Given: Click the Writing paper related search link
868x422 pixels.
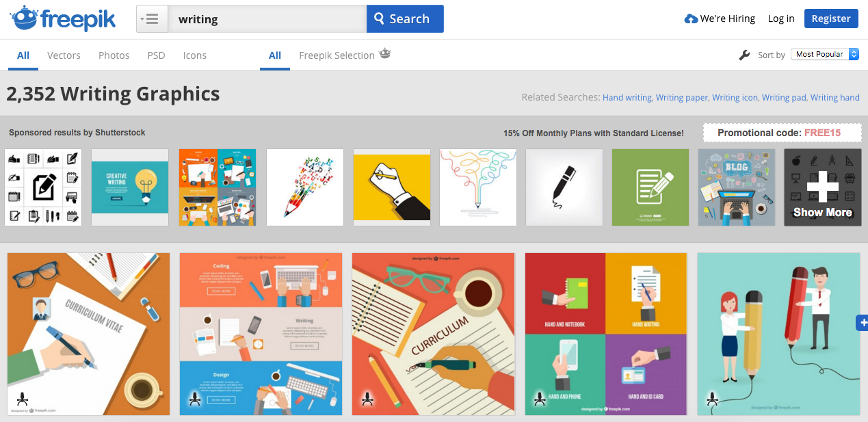Looking at the screenshot, I should 681,97.
